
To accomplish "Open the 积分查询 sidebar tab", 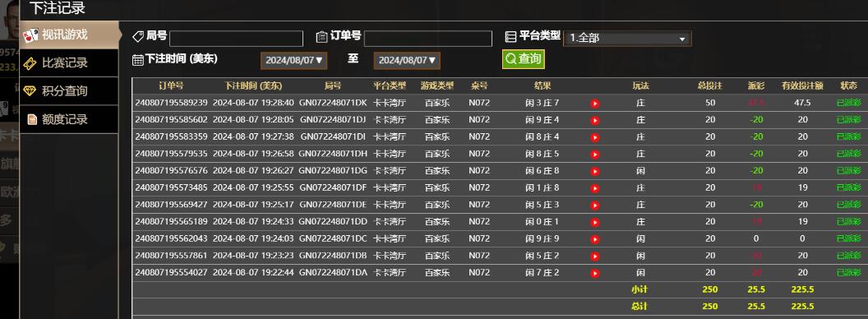I will click(x=70, y=91).
